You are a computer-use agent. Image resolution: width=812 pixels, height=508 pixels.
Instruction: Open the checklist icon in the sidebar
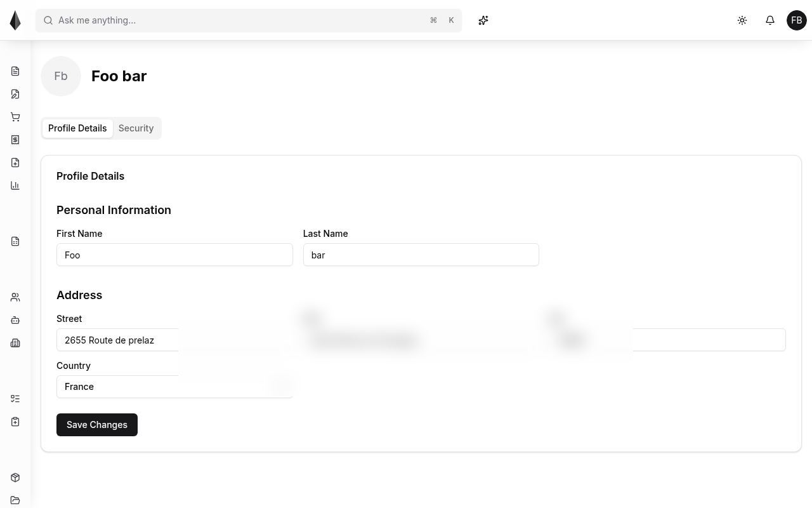(15, 399)
